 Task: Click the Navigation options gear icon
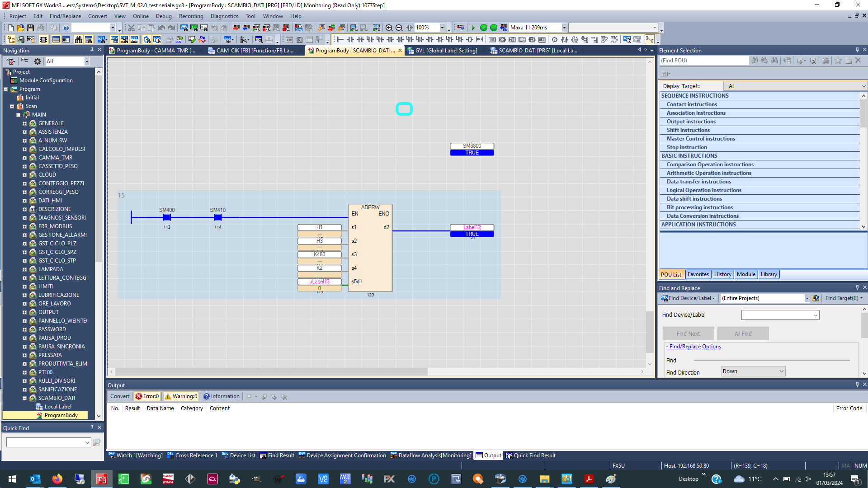click(x=38, y=61)
